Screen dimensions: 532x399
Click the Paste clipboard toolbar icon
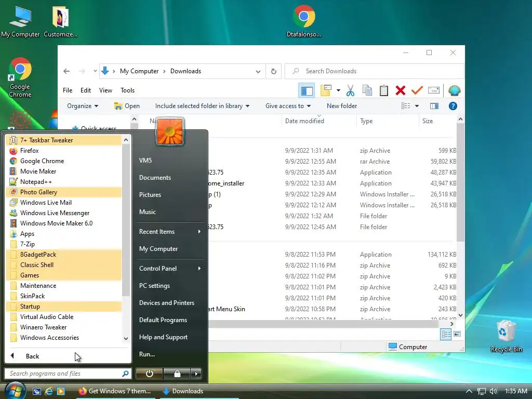[x=384, y=90]
